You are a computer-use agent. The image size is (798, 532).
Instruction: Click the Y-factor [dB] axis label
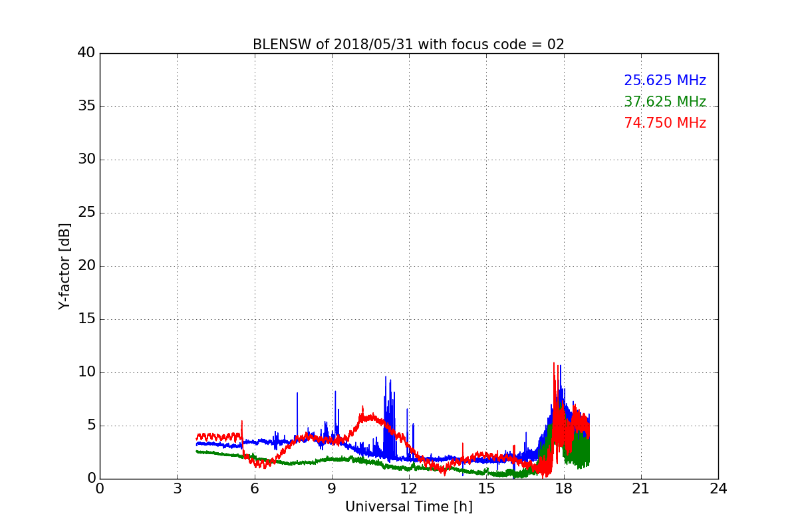(65, 266)
